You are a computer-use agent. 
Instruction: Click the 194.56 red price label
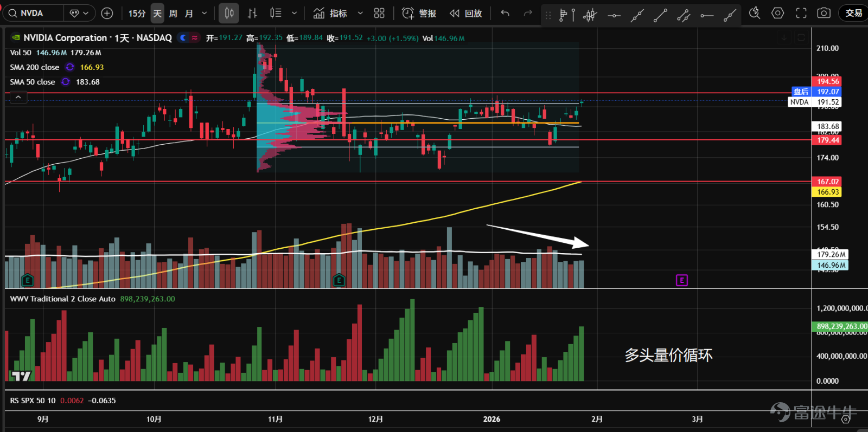coord(828,82)
